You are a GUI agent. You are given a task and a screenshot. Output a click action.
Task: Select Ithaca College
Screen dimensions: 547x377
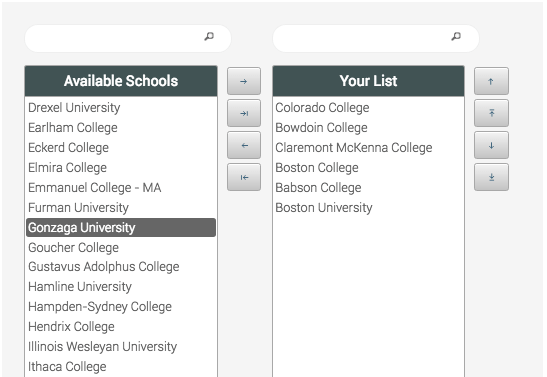(121, 367)
